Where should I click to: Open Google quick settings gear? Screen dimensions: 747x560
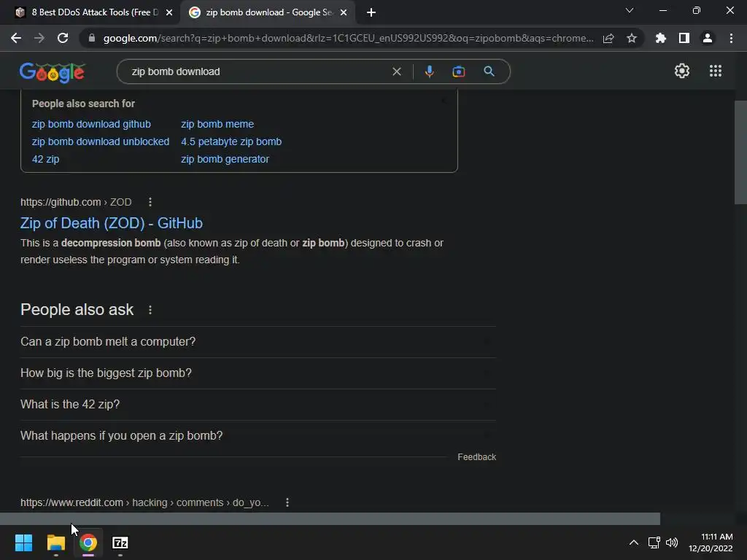point(682,71)
